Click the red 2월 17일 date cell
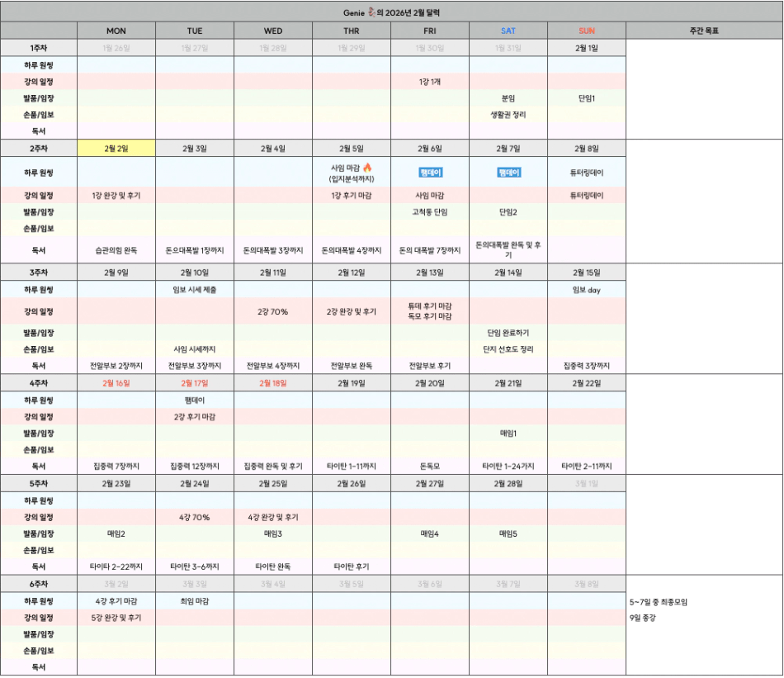 point(195,383)
